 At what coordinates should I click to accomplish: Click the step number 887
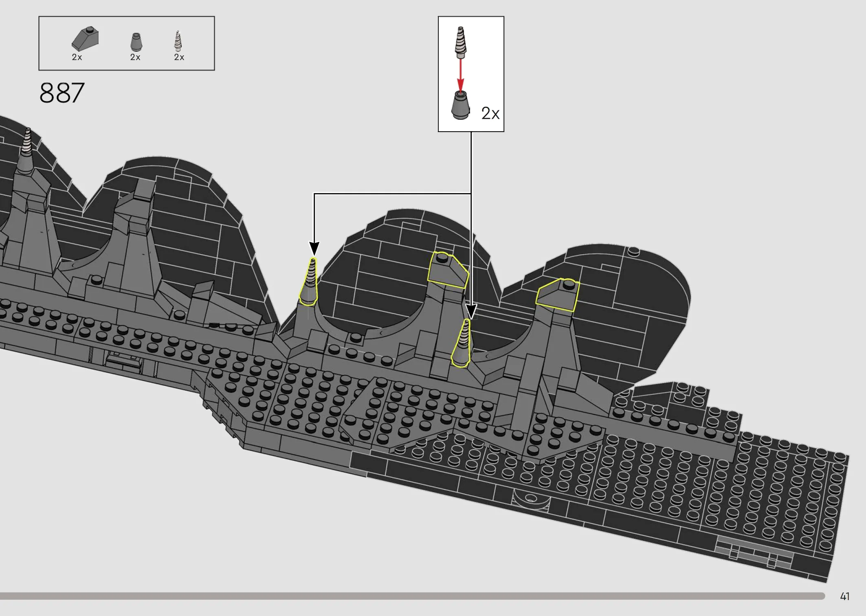(62, 93)
